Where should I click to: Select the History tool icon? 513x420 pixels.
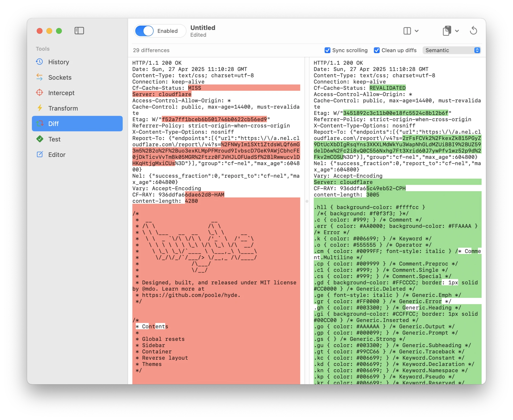(x=39, y=62)
